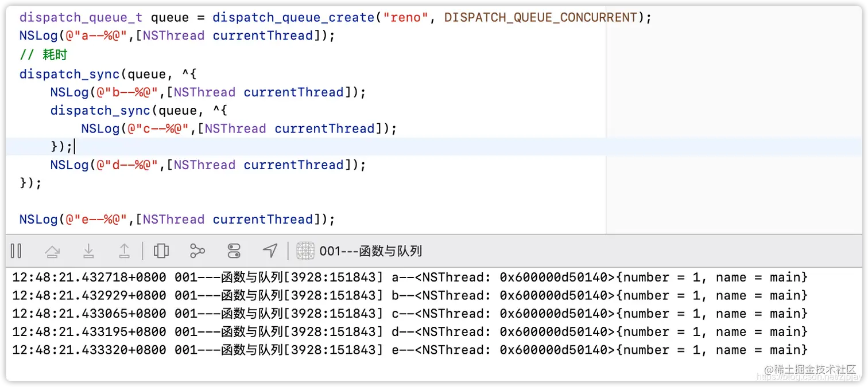Open the 001---函数与队列 process selector
The image size is (868, 387).
(x=371, y=251)
